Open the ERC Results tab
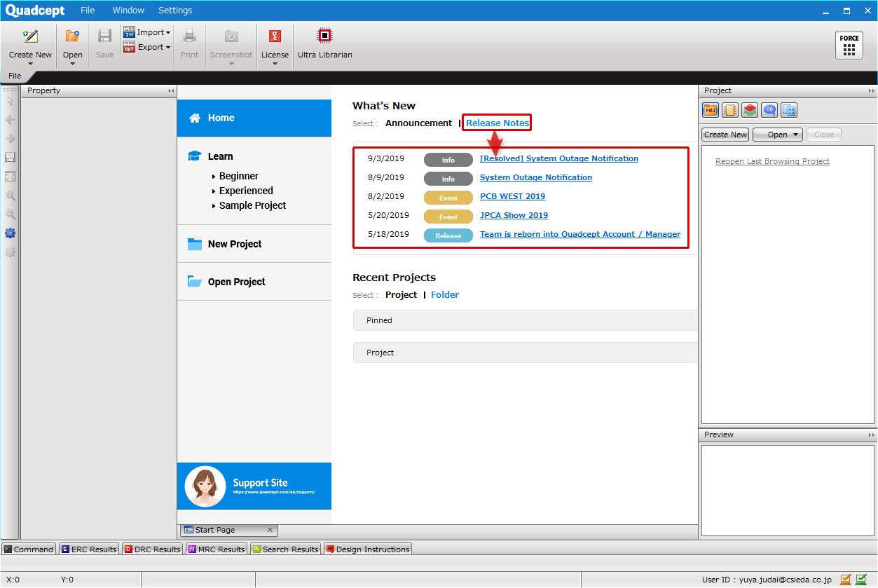Screen dimensions: 878x588 coord(89,549)
